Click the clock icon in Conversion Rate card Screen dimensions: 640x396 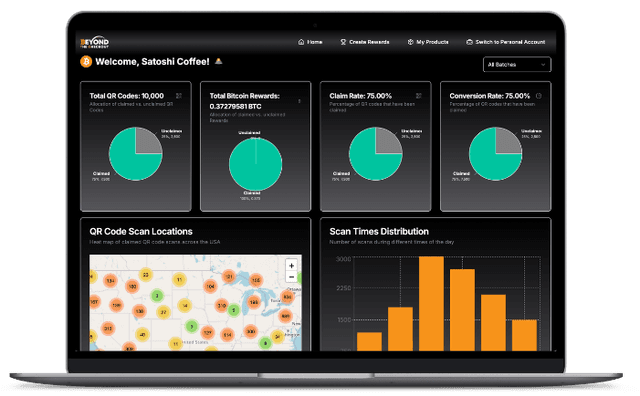tap(539, 96)
